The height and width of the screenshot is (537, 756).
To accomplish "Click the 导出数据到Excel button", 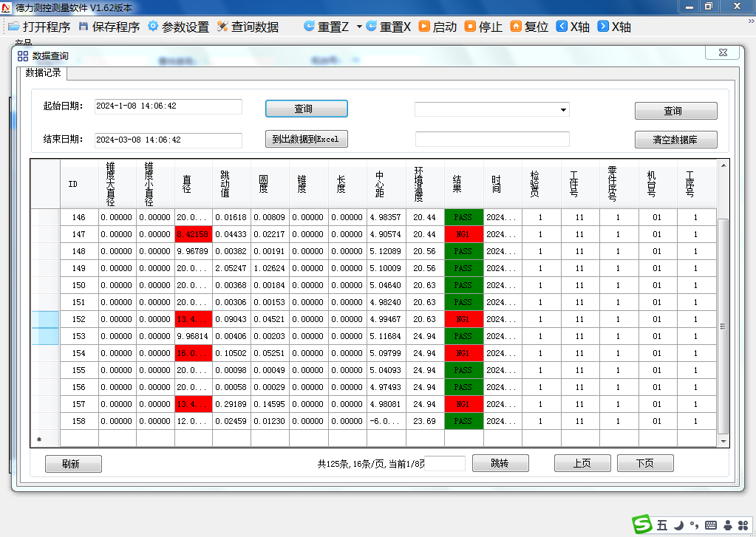I will 305,139.
